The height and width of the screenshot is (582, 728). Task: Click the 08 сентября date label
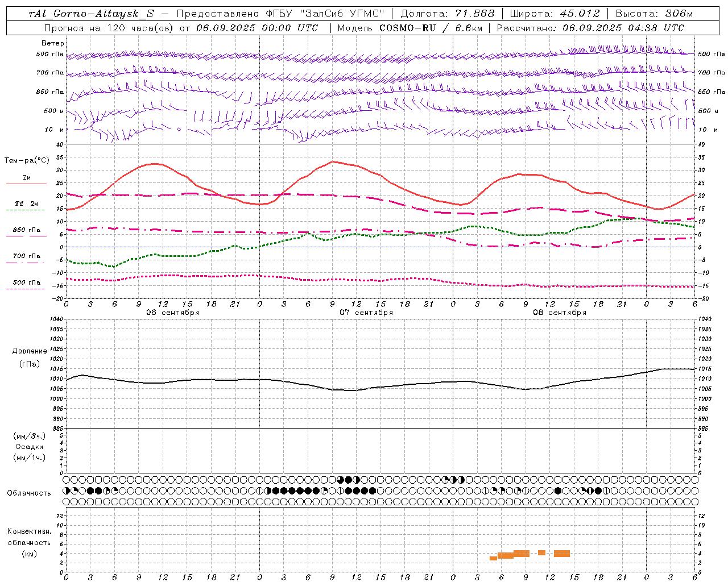pos(560,313)
